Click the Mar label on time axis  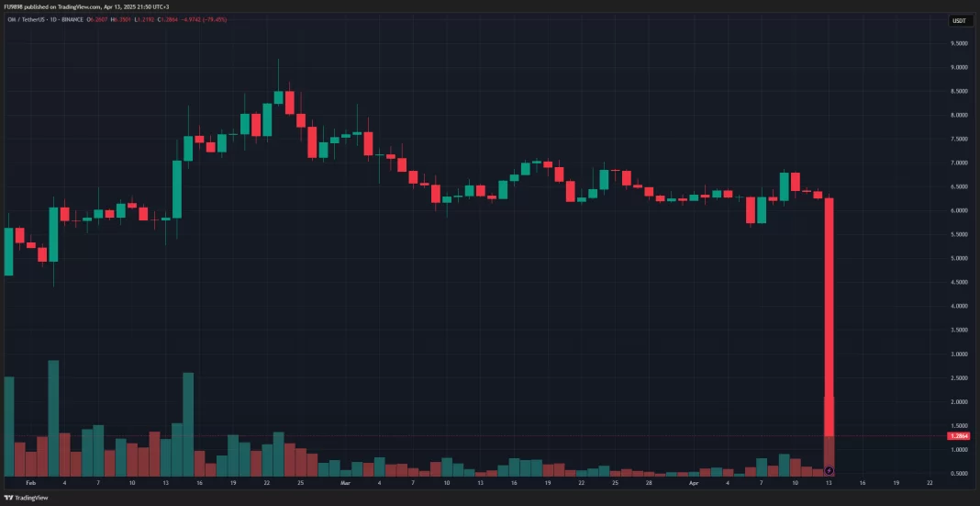tap(346, 482)
